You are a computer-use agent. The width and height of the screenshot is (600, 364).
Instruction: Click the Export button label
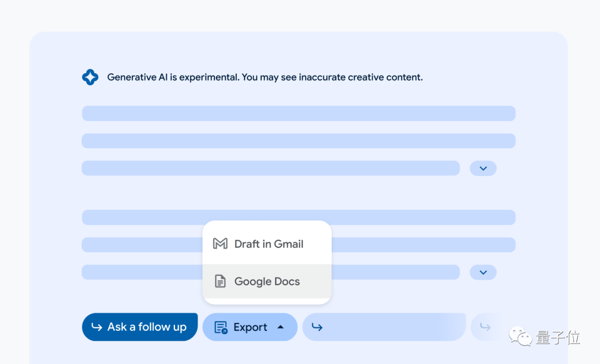[250, 327]
